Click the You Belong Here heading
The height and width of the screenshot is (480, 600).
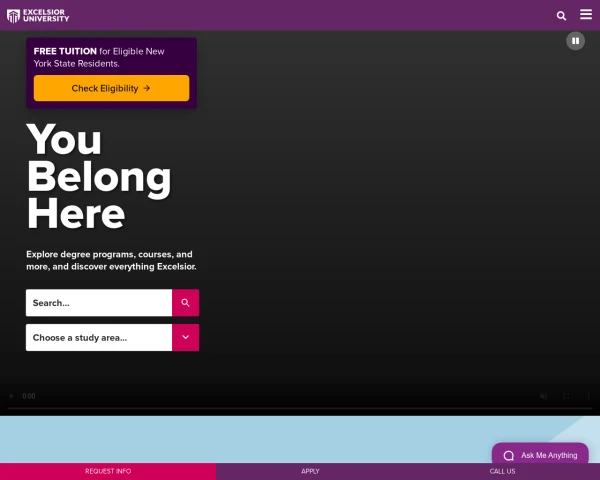99,176
